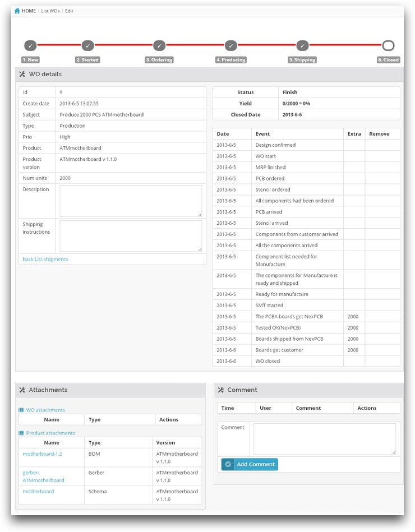Click the 'SMT started' event text
This screenshot has height=532, width=415.
[269, 306]
